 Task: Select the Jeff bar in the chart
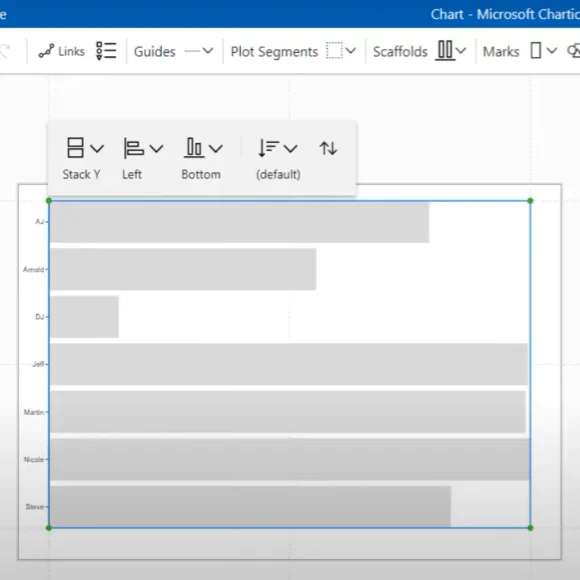coord(289,364)
